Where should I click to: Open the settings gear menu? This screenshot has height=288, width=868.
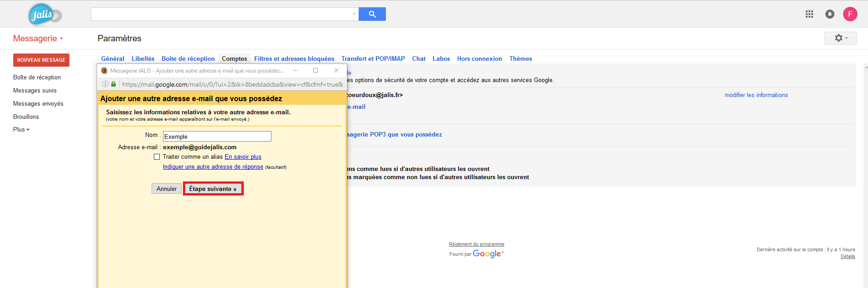pyautogui.click(x=840, y=38)
